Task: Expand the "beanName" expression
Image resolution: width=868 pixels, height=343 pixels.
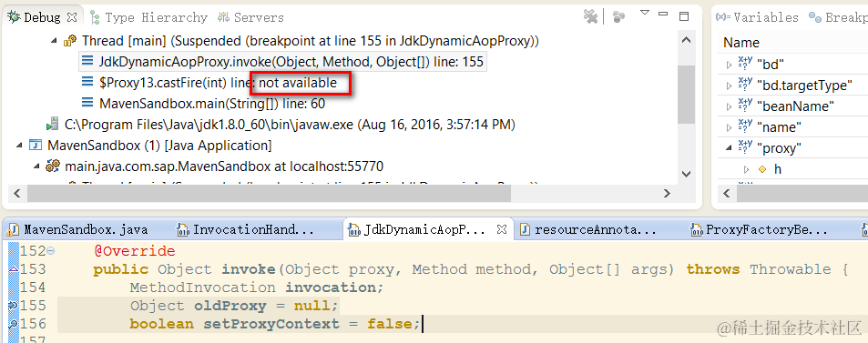Action: 729,106
